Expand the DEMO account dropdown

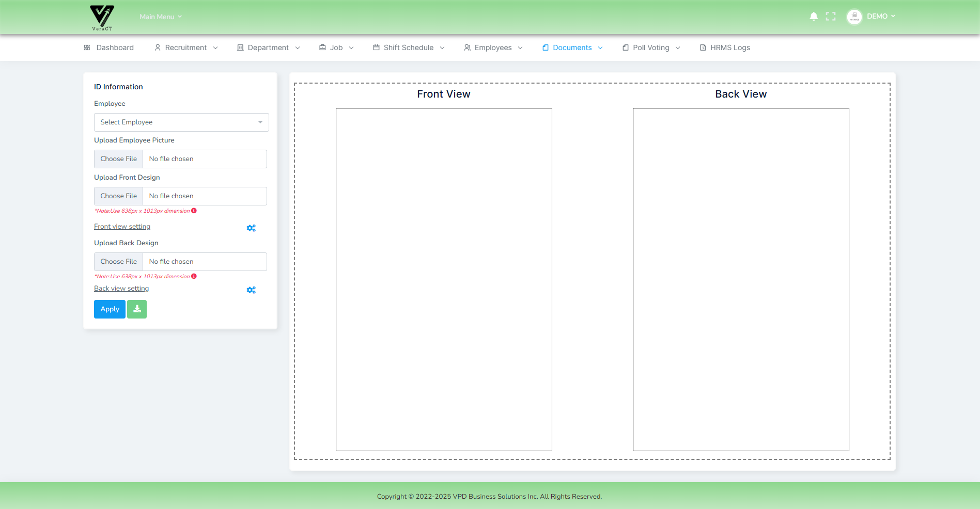point(881,17)
